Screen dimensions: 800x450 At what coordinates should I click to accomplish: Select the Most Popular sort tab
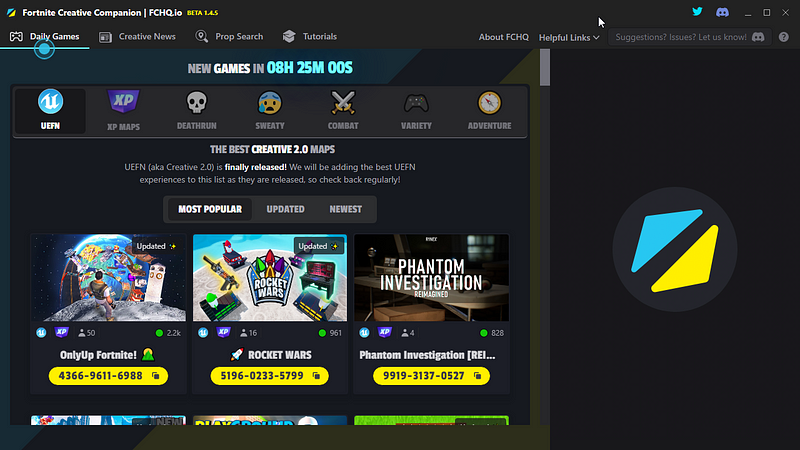coord(210,209)
